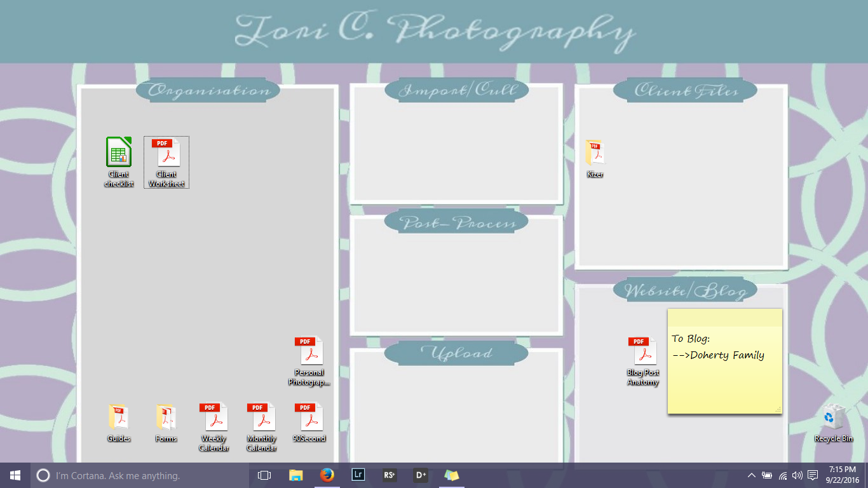Grab the sticky note resize corner grip

[x=778, y=409]
